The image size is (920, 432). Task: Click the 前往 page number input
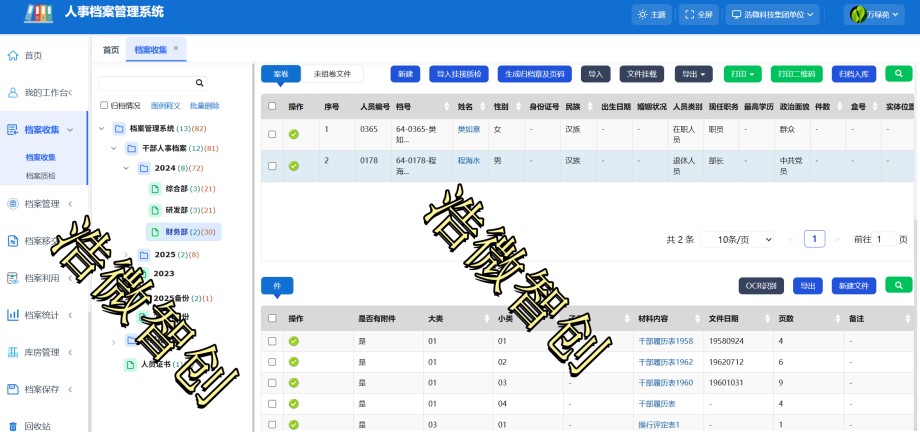click(x=884, y=239)
